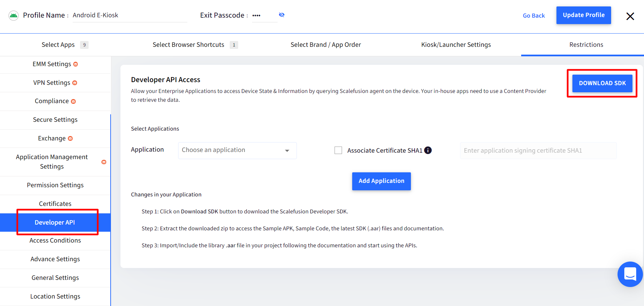Focus the Exit Passcode field

tap(265, 15)
